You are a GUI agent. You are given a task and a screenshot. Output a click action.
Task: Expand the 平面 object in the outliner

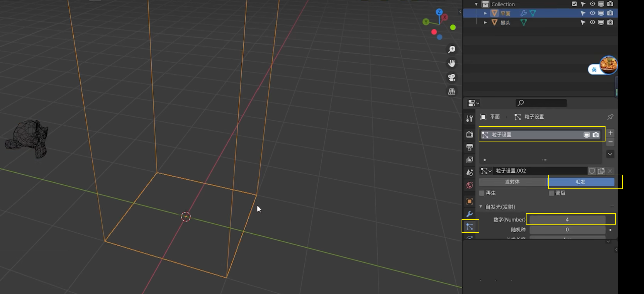coord(485,13)
